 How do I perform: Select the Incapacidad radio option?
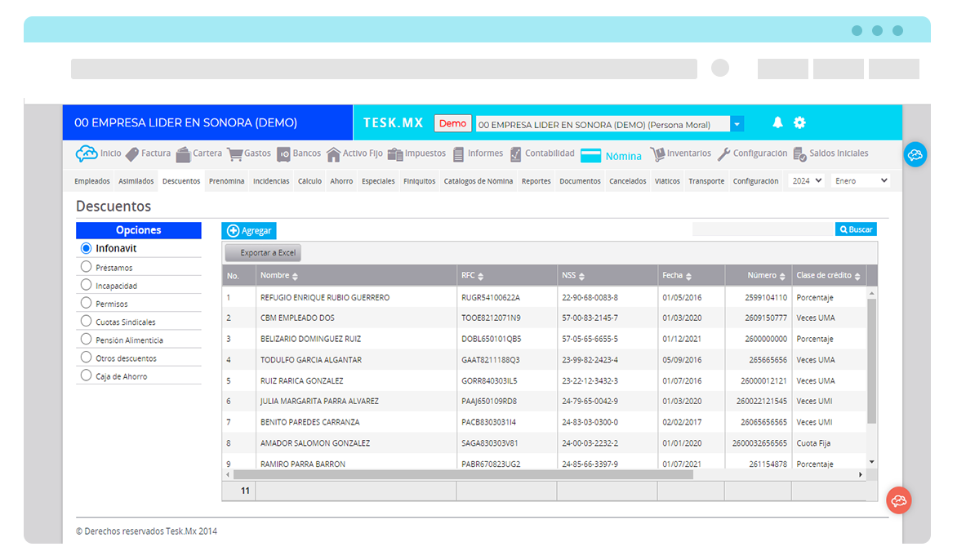tap(86, 286)
